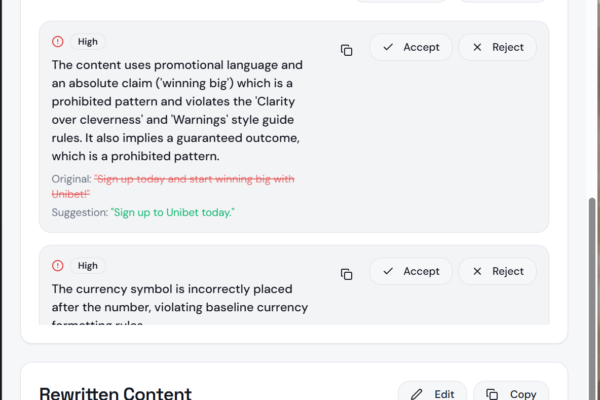Screen dimensions: 600x400
Task: Copy the 'winning big' issue suggestion
Action: click(346, 50)
